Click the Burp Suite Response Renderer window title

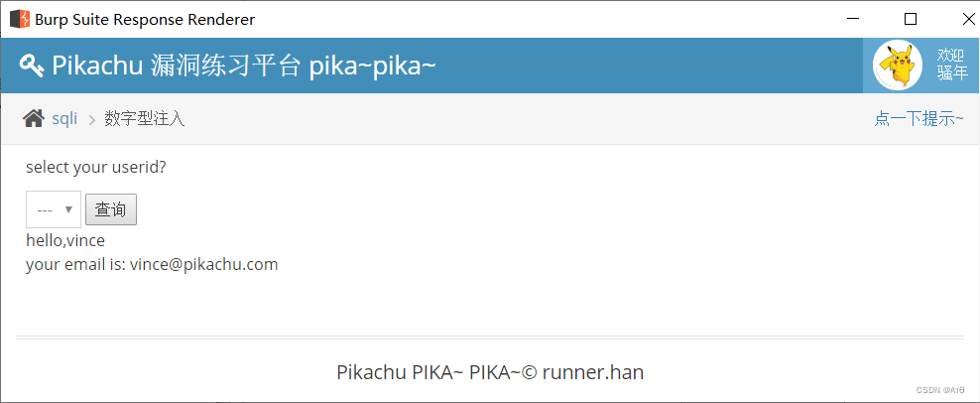(145, 19)
